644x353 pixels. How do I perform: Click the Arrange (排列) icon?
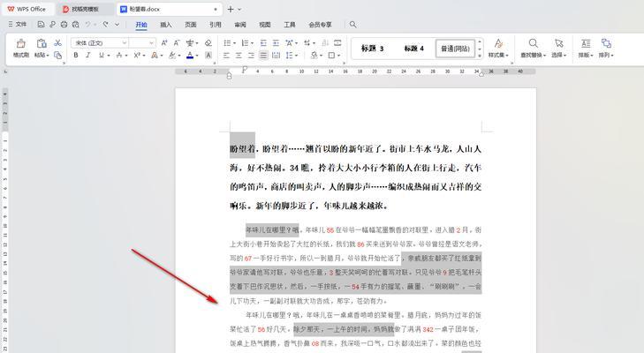point(606,43)
